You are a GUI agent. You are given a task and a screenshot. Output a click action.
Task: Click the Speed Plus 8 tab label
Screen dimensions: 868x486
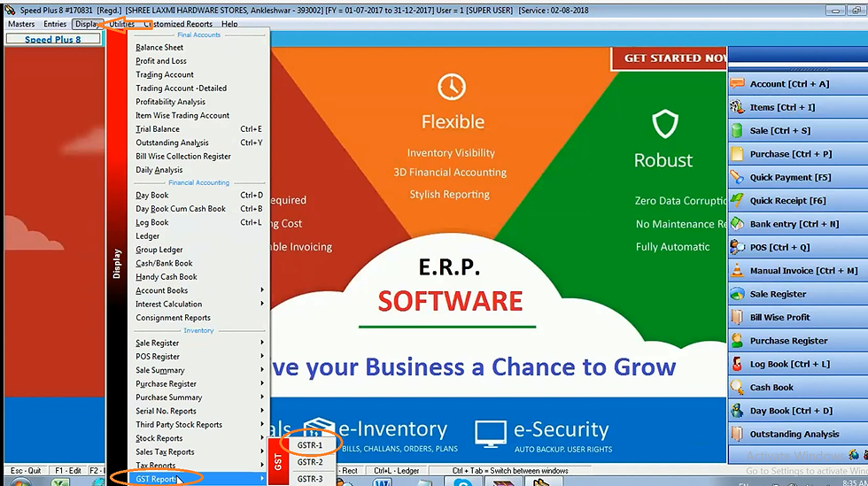click(52, 39)
